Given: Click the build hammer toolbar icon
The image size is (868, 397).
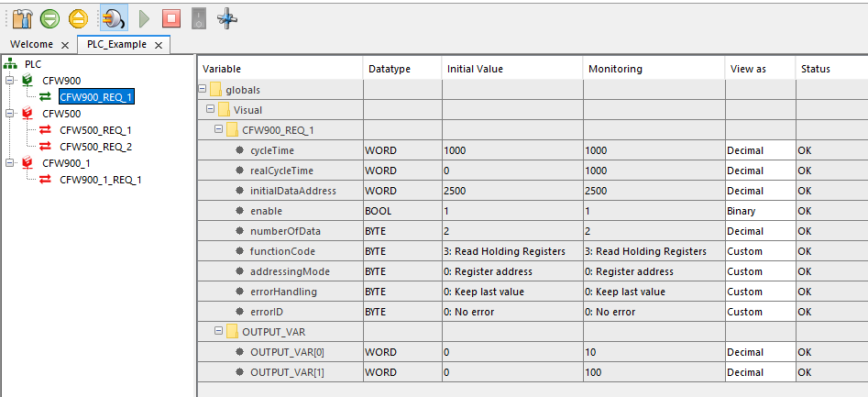Looking at the screenshot, I should [x=24, y=17].
